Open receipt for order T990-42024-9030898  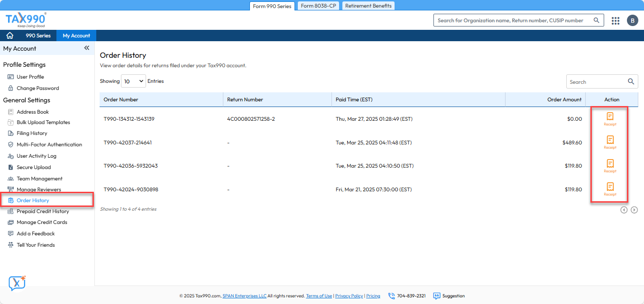[610, 189]
